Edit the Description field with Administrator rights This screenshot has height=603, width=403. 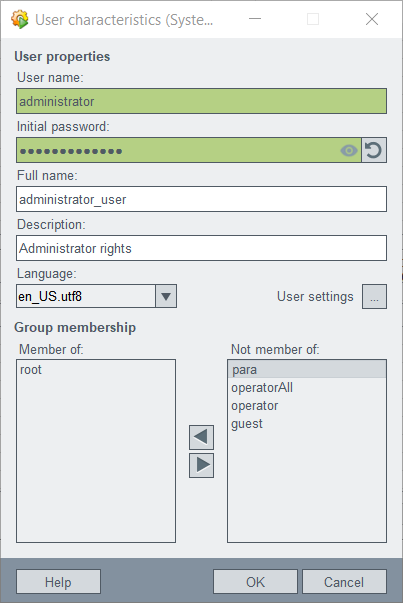202,248
